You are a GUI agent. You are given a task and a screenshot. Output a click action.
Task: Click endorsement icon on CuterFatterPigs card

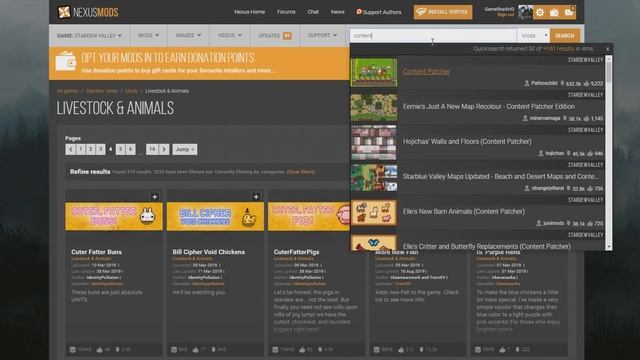click(302, 350)
